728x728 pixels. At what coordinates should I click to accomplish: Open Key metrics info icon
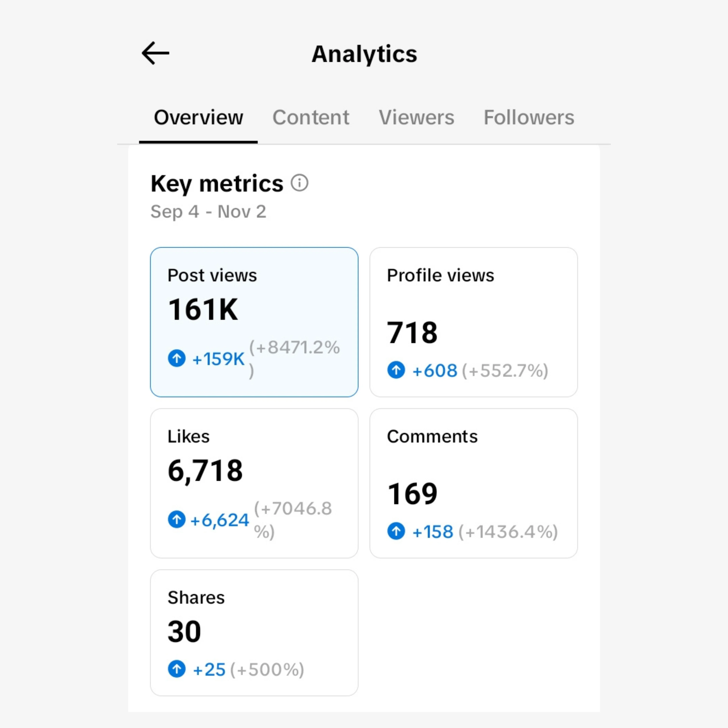[300, 183]
